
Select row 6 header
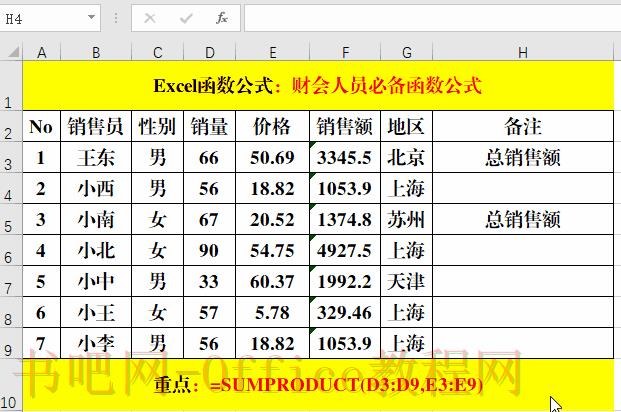[11, 250]
